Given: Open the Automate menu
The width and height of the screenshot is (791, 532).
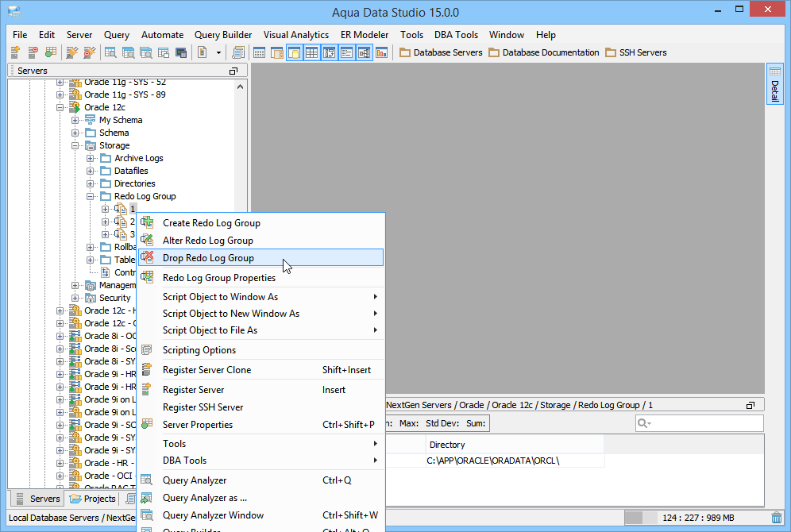Looking at the screenshot, I should click(x=163, y=35).
